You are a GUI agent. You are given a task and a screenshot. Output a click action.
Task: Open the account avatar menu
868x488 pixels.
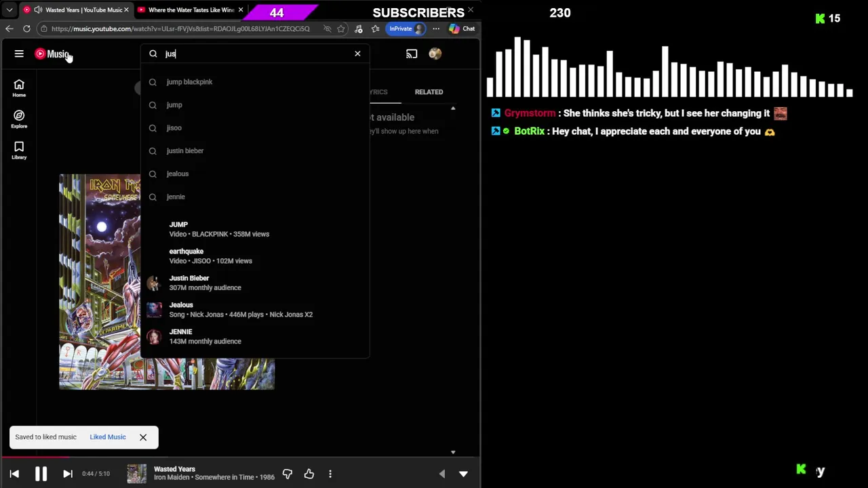435,54
